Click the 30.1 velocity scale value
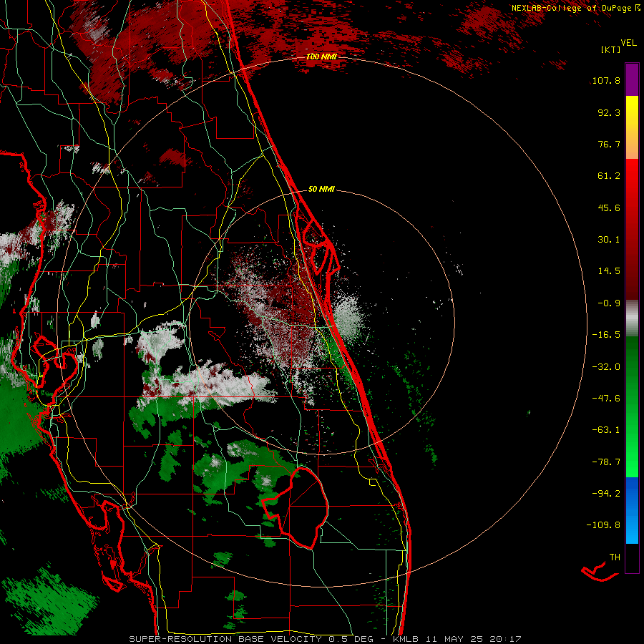Screen dimensions: 644x644 609,240
